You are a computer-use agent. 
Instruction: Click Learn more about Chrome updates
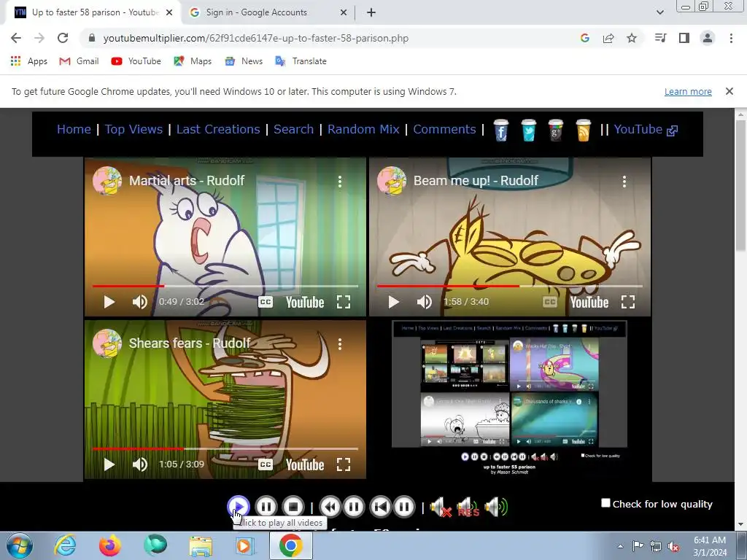pos(688,91)
